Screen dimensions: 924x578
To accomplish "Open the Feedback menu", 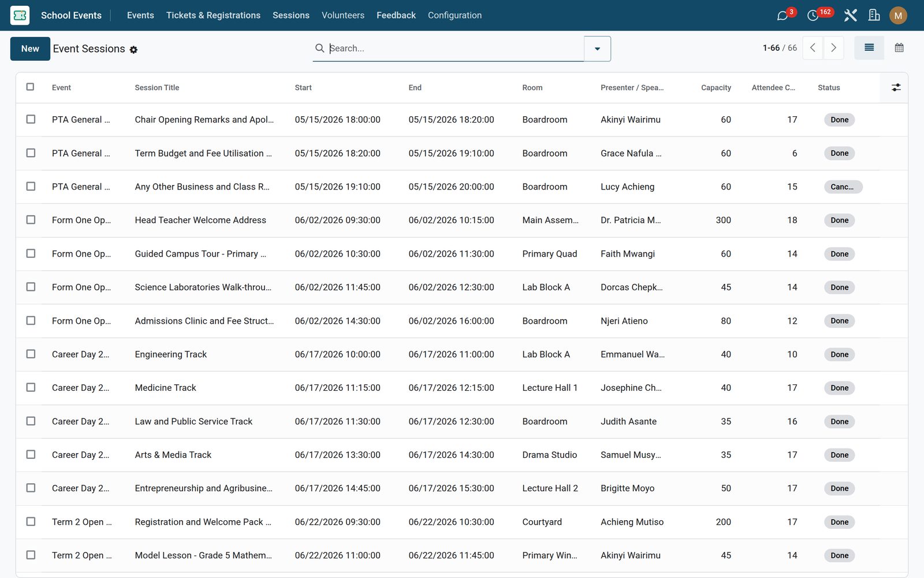I will coord(396,16).
